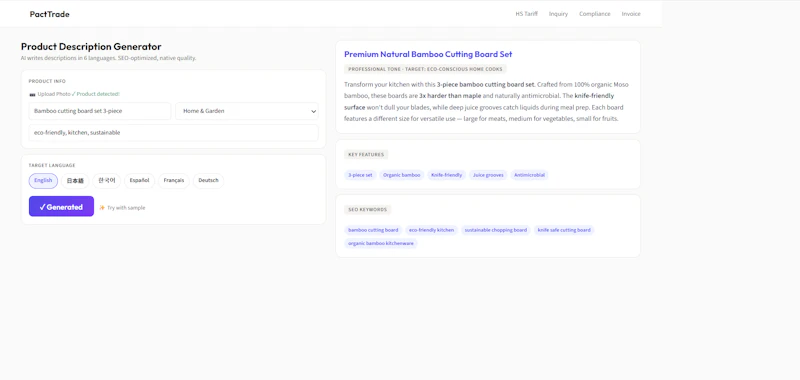
Task: Click the dropdown chevron arrow in category selector
Action: pos(313,111)
